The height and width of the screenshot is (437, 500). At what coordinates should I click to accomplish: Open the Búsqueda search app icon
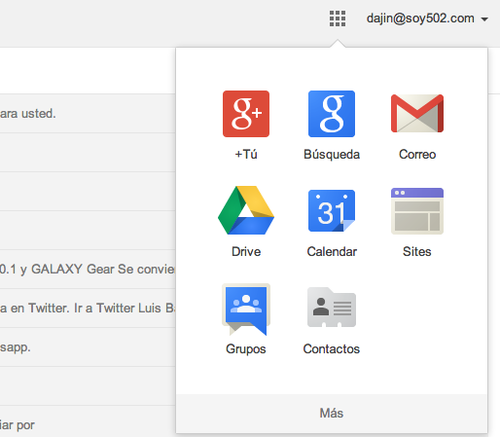[x=332, y=114]
